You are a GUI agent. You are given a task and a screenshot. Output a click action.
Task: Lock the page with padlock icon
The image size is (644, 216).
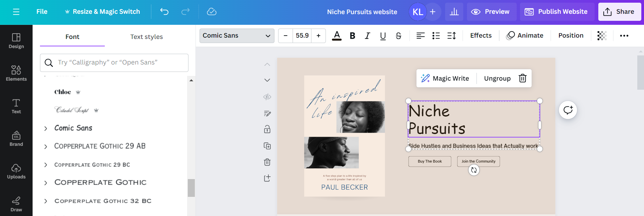click(x=267, y=129)
